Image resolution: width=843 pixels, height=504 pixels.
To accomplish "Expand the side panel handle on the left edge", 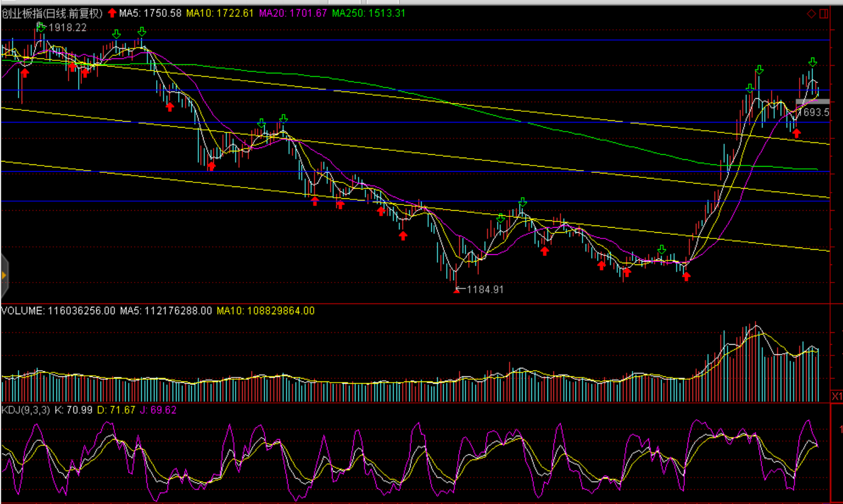I will (4, 275).
